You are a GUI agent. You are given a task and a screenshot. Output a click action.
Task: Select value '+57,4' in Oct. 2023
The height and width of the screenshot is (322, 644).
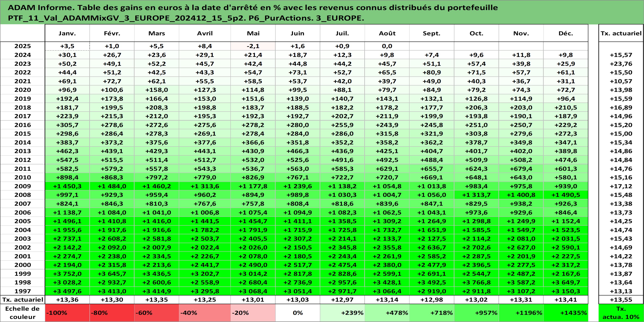pos(477,64)
